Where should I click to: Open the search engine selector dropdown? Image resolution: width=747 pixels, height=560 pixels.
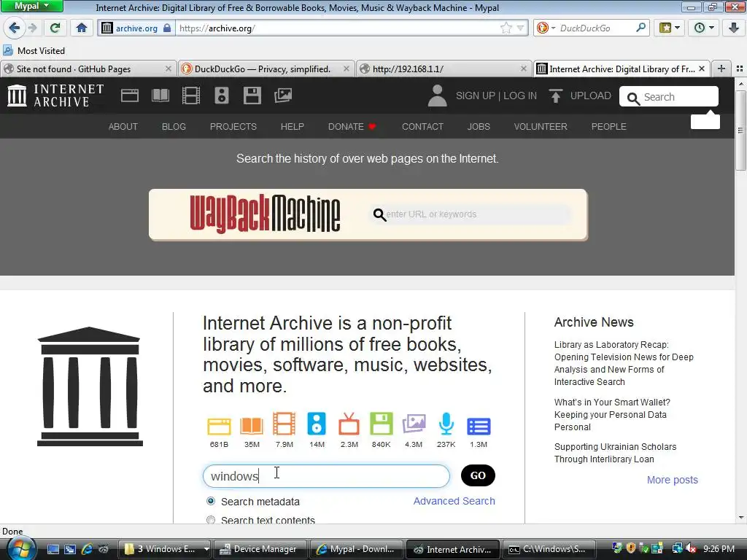(x=546, y=28)
